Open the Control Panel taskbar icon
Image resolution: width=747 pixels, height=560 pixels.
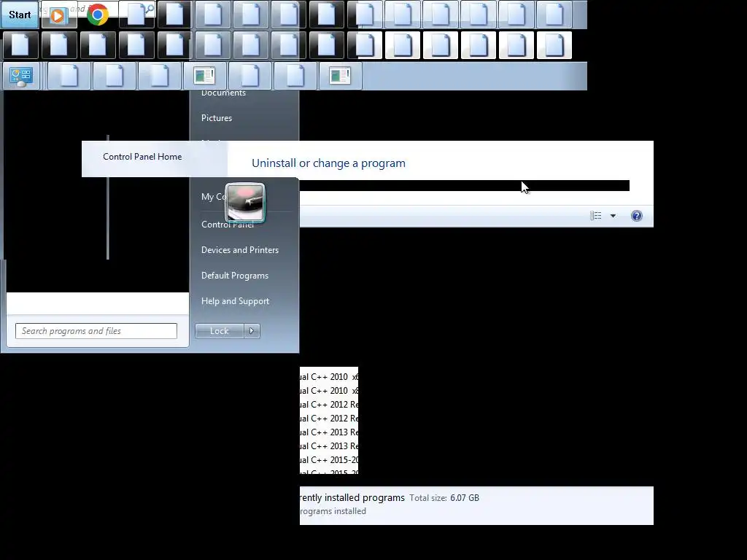tap(21, 76)
